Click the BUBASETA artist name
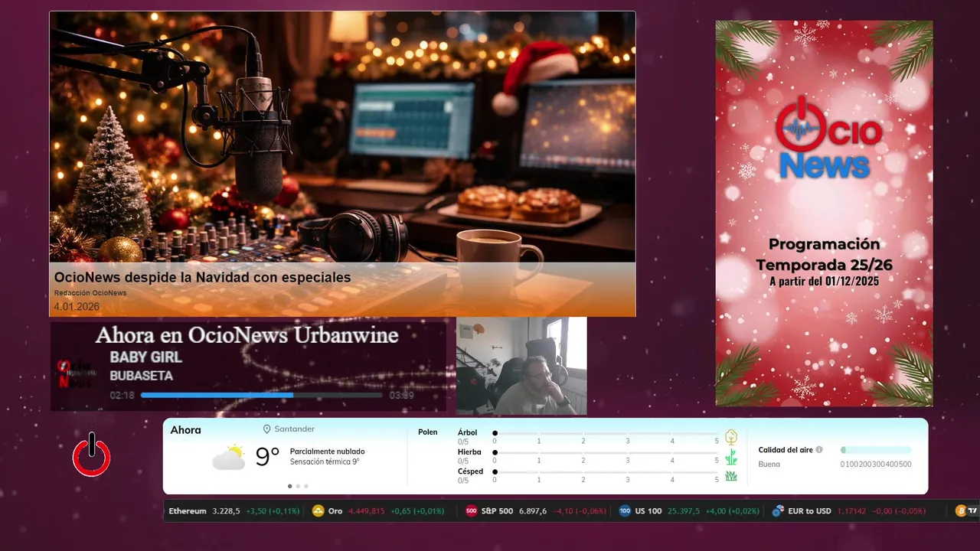This screenshot has width=980, height=551. coord(141,376)
